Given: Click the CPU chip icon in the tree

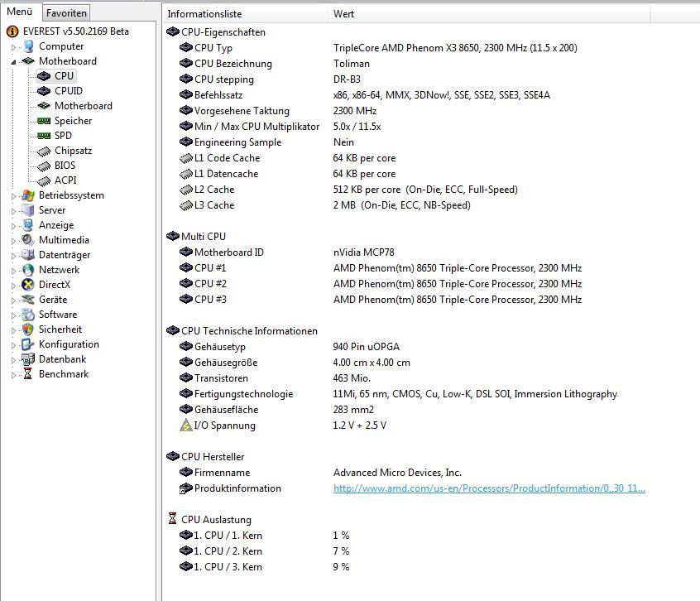Looking at the screenshot, I should coord(44,76).
